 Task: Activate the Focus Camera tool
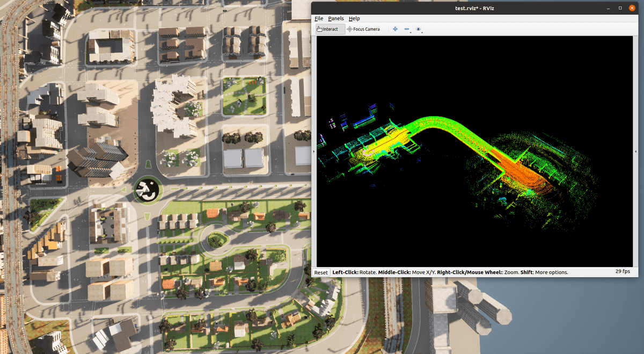(363, 29)
